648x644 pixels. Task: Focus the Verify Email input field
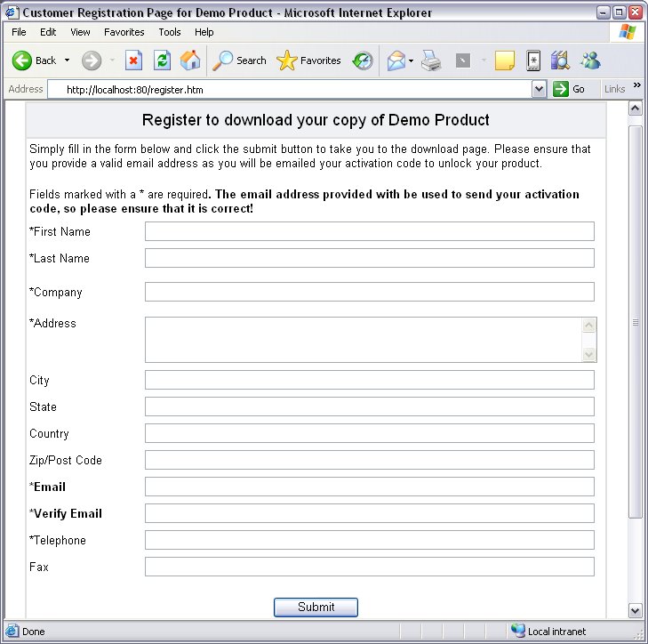pos(369,513)
